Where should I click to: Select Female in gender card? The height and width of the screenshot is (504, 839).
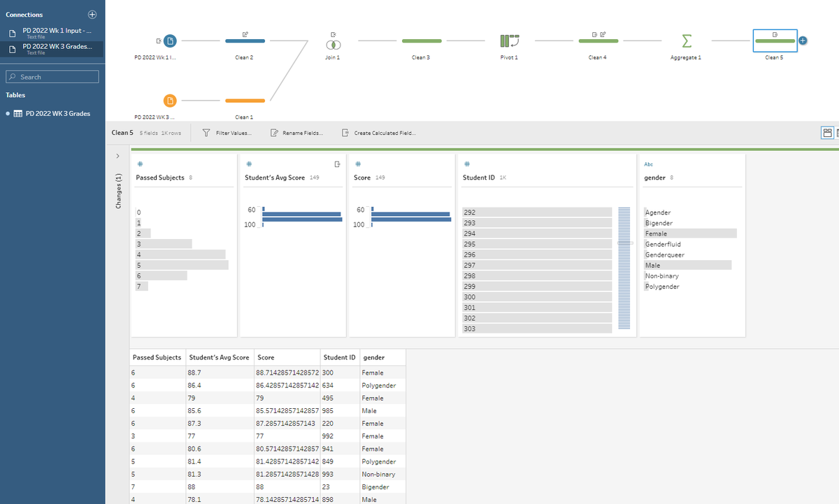click(x=690, y=233)
